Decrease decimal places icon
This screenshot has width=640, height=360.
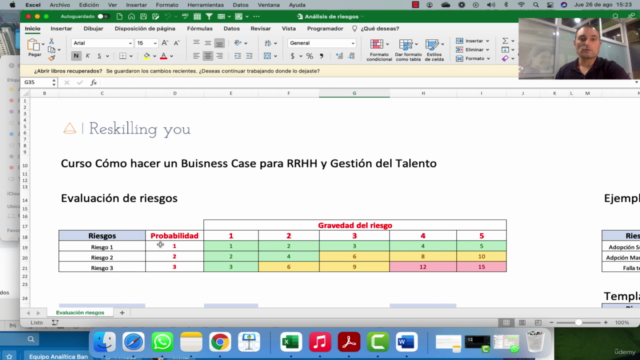tap(351, 56)
